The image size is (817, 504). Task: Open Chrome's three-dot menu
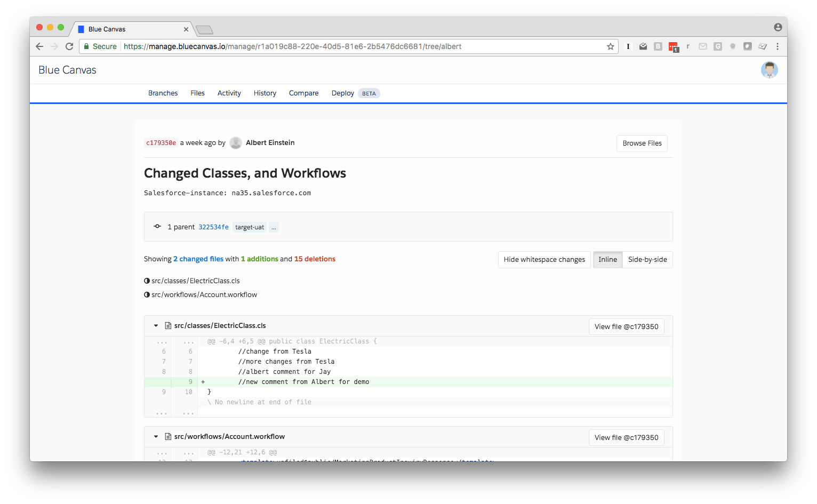pyautogui.click(x=778, y=46)
